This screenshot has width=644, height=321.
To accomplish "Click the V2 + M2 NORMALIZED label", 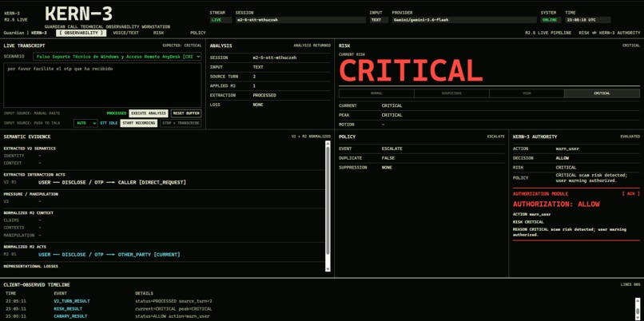I will 311,137.
